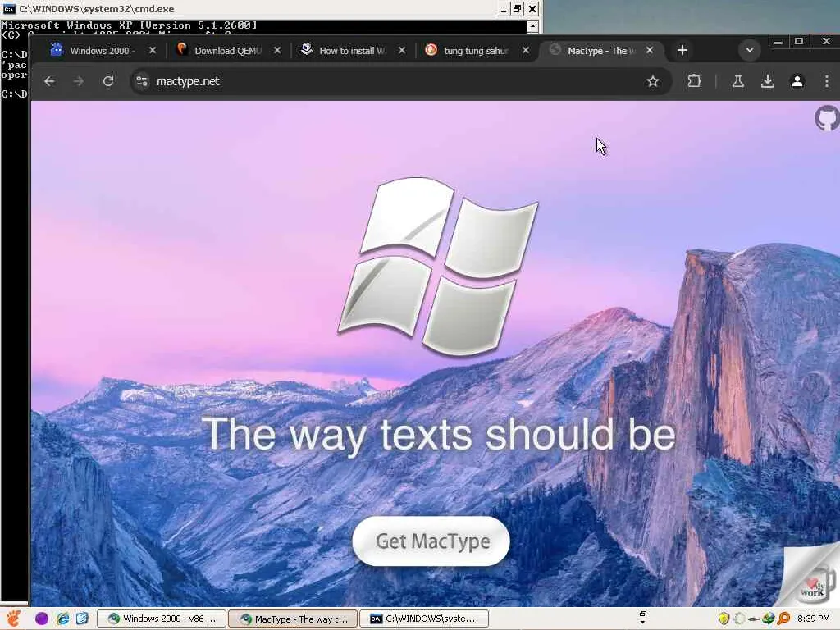Click the Get MacType button
The image size is (840, 630).
point(431,541)
